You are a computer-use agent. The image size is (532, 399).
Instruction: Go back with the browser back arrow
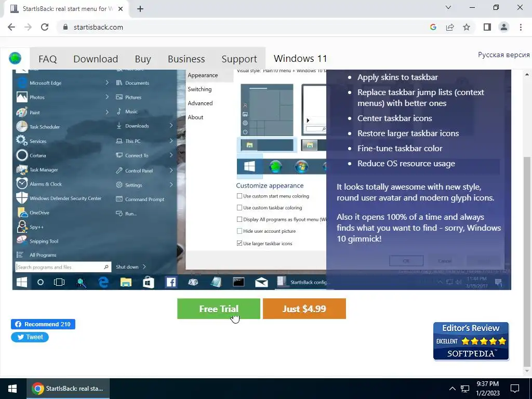point(11,27)
